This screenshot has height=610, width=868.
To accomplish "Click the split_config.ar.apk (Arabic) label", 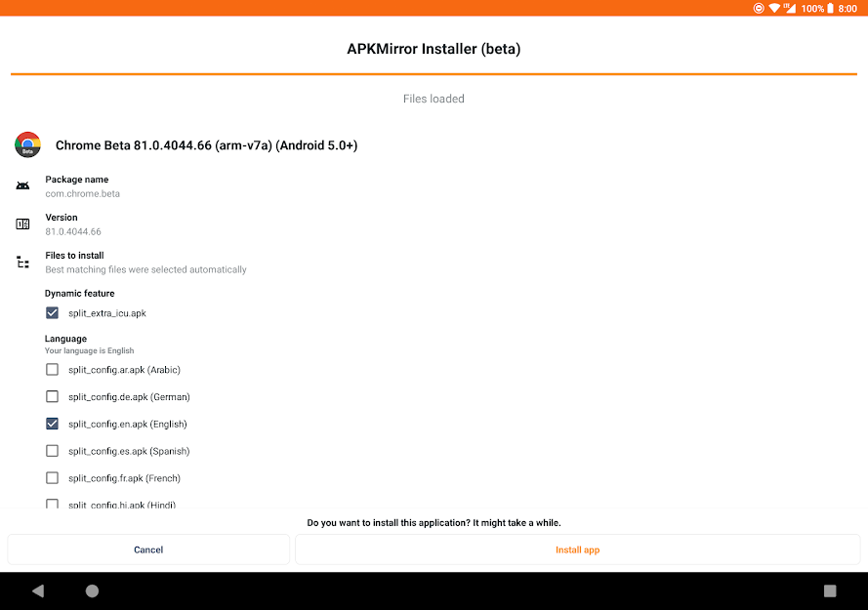I will [125, 370].
